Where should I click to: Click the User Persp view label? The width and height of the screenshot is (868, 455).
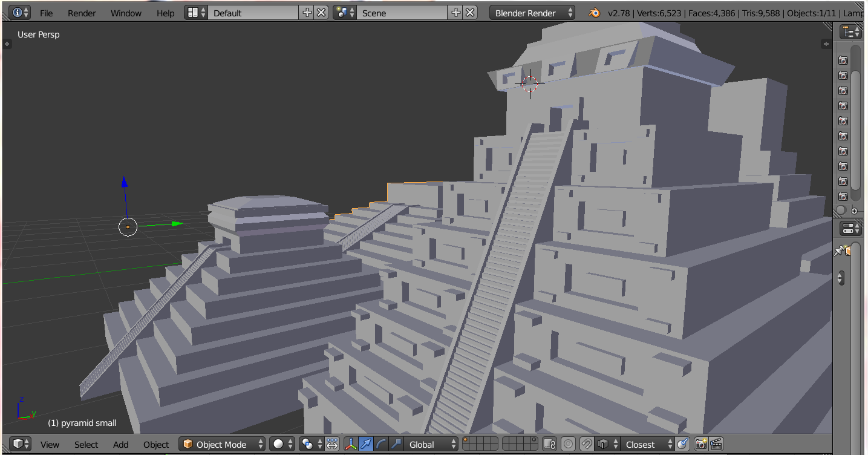pos(39,34)
